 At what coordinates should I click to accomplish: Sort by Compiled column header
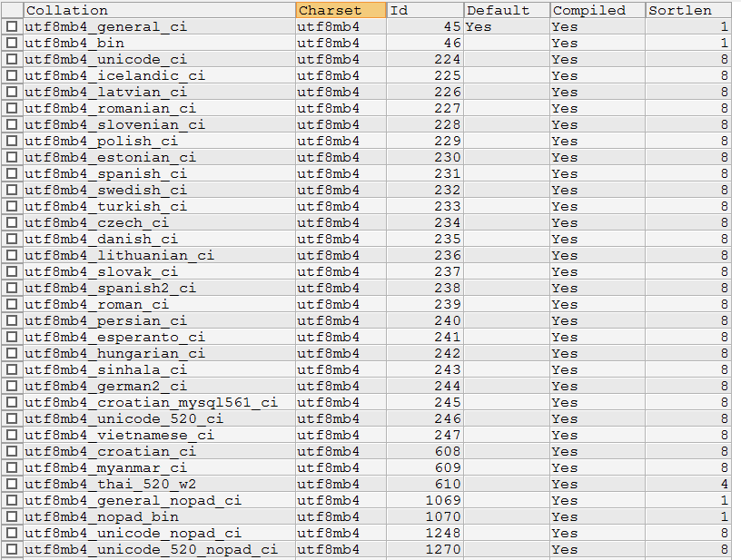pos(597,10)
